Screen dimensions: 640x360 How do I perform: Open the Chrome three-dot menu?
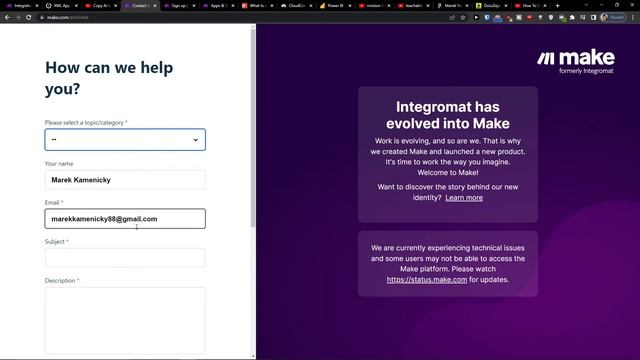coord(633,18)
